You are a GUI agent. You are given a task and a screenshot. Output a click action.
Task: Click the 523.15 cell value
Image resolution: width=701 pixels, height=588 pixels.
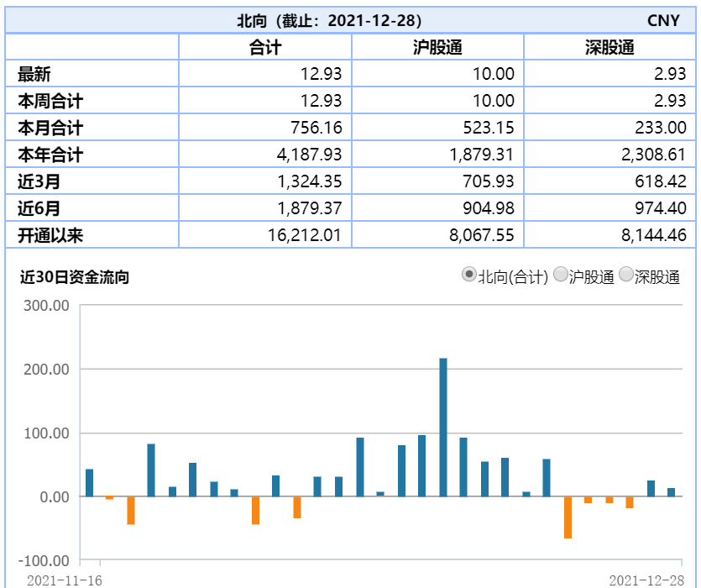point(489,128)
